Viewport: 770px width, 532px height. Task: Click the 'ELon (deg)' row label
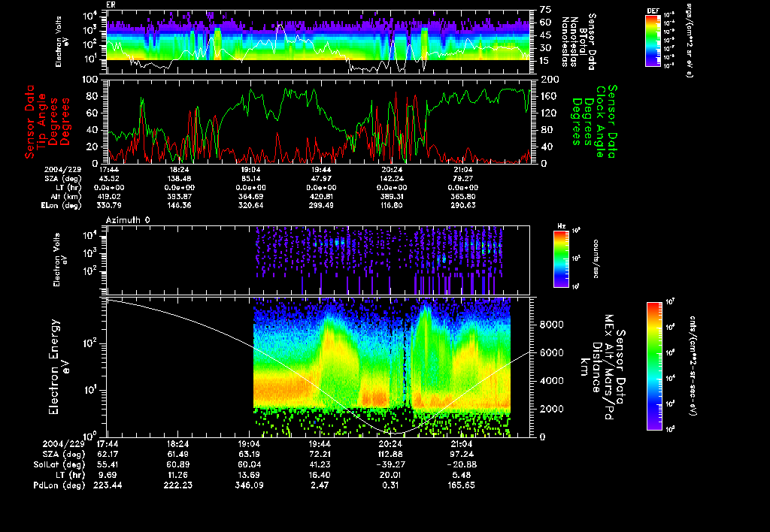pyautogui.click(x=62, y=206)
